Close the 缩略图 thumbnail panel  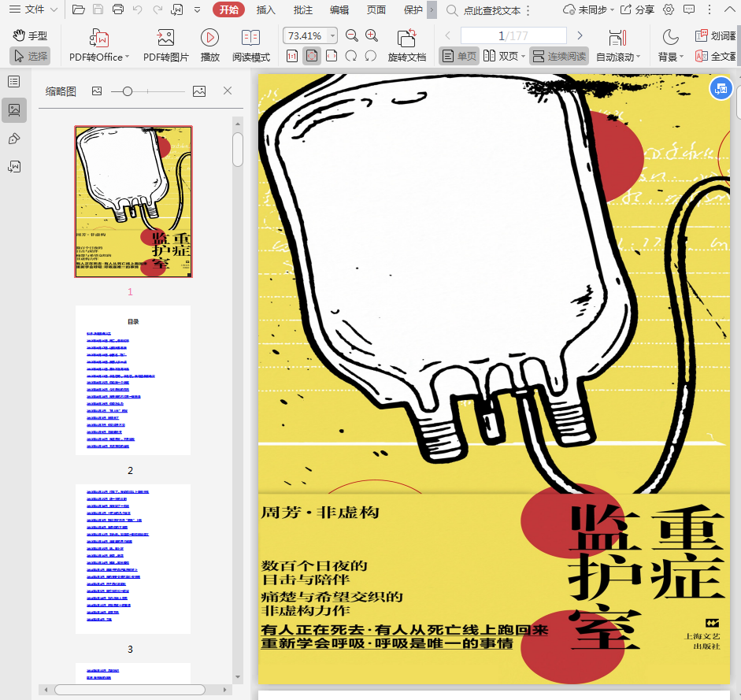[228, 91]
